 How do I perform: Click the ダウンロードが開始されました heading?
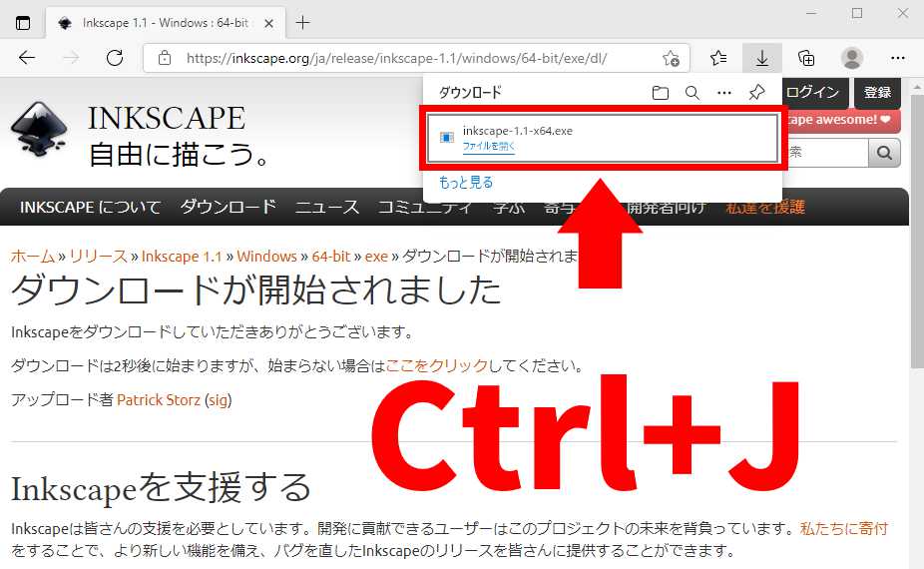(x=256, y=290)
